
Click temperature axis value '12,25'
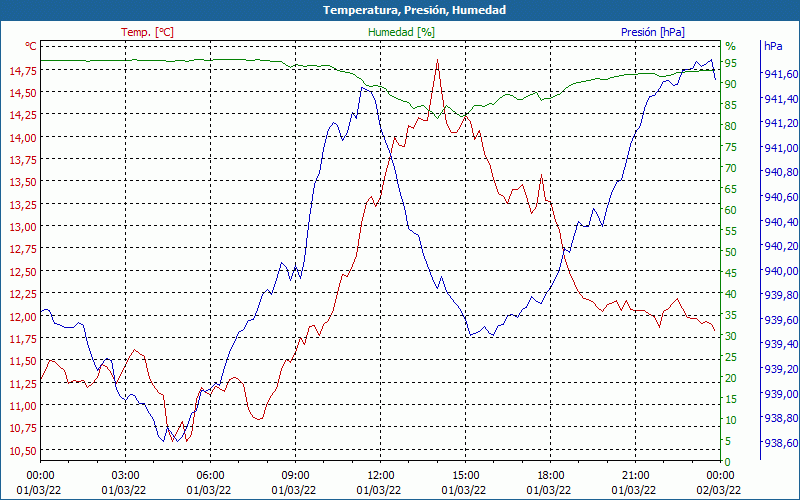click(x=23, y=294)
